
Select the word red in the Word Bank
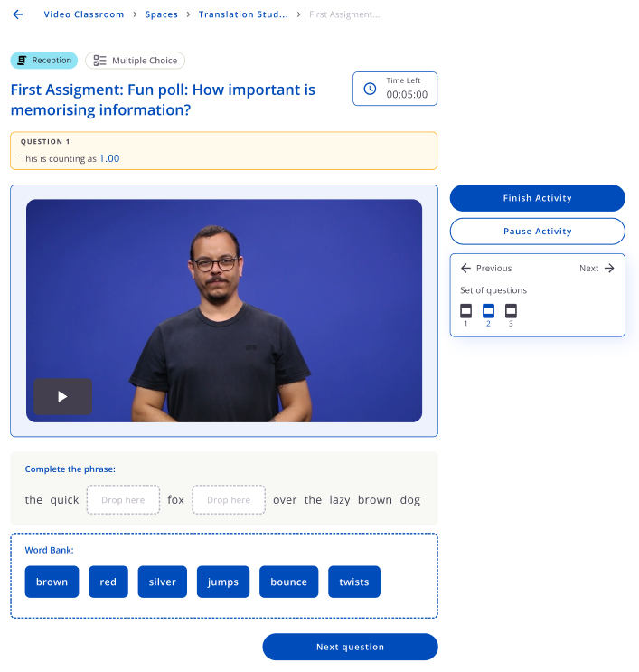point(108,582)
